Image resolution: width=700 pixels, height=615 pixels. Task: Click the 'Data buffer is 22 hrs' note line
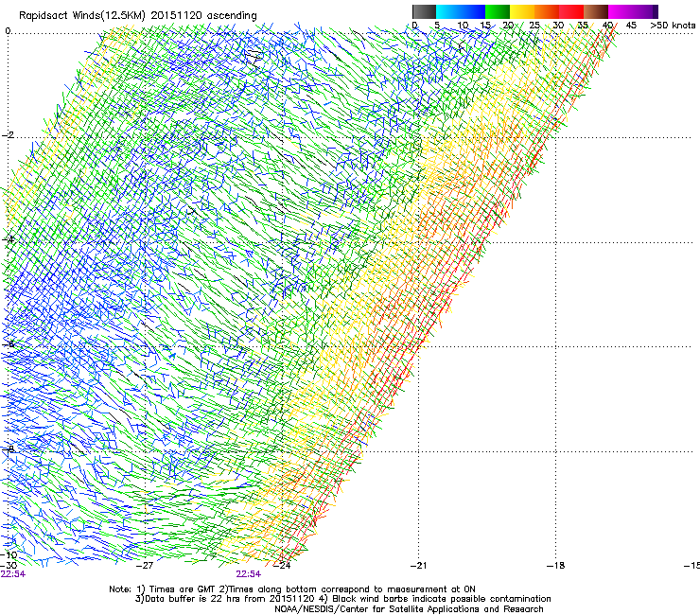342,599
